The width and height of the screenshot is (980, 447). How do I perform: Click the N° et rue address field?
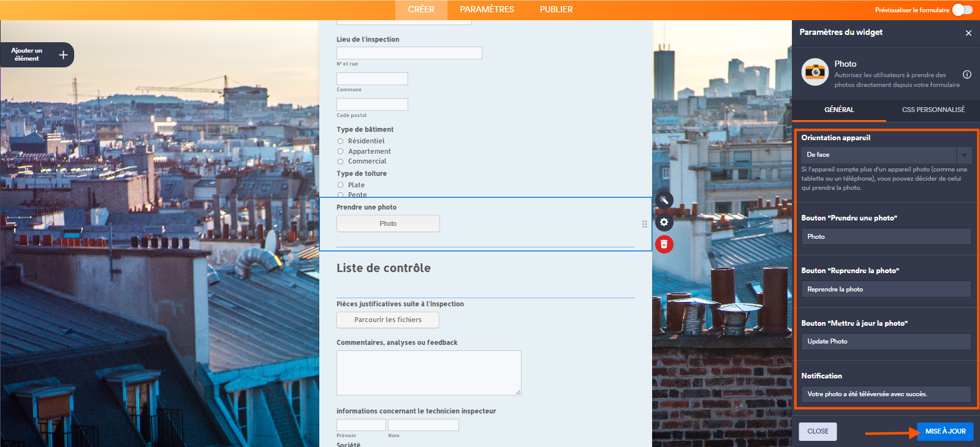(409, 53)
